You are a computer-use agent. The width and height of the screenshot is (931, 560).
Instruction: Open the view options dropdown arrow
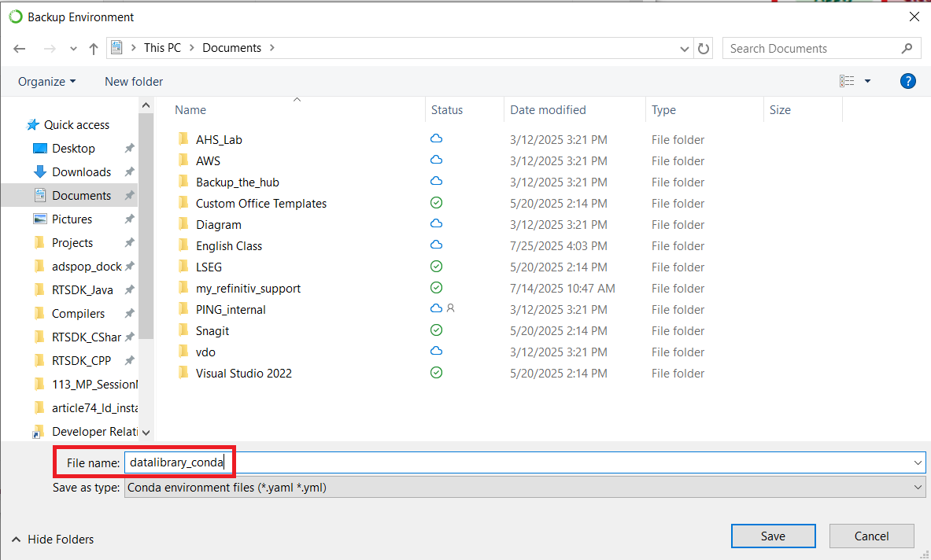(866, 81)
